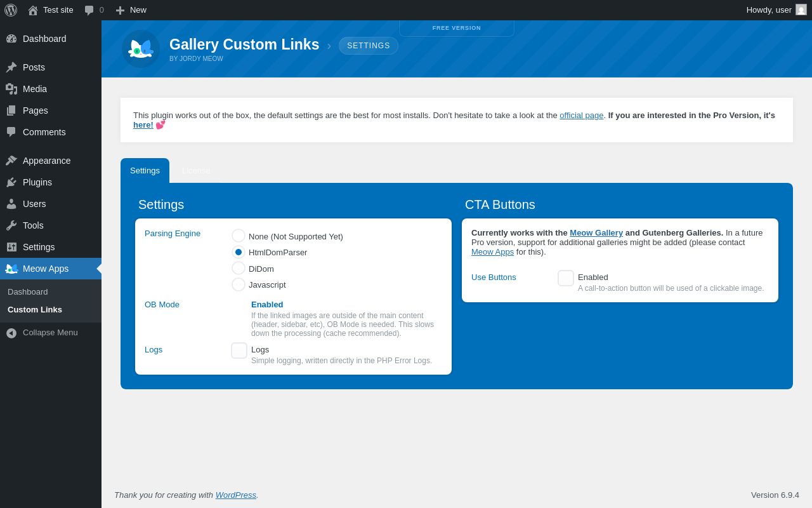
Task: Click the SETTINGS breadcrumb pill
Action: (x=369, y=46)
